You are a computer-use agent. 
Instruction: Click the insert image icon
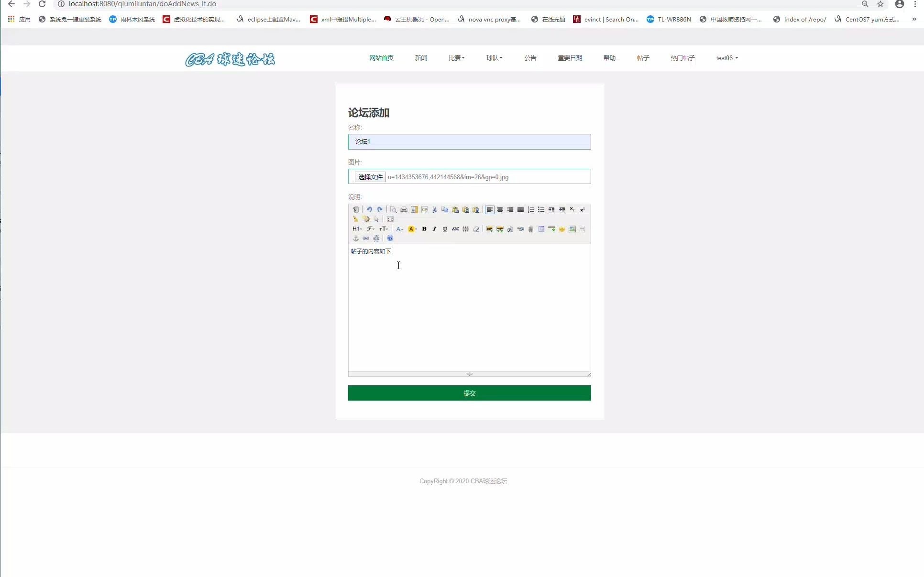pos(490,229)
